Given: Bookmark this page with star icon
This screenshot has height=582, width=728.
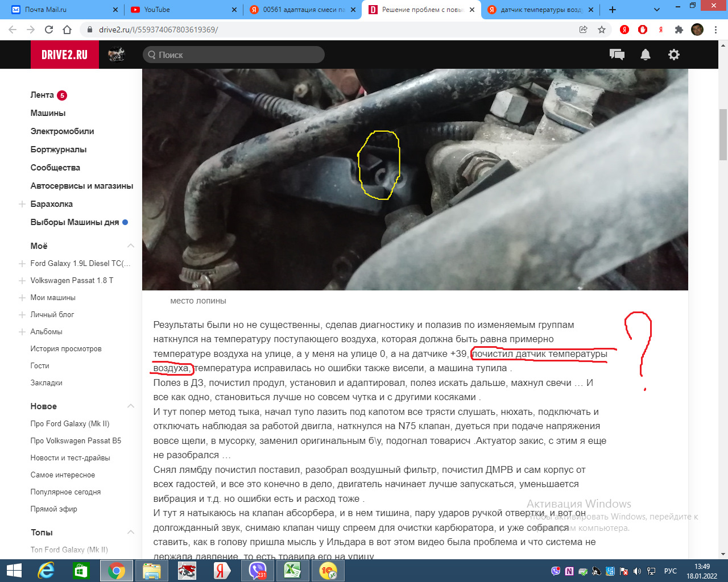Looking at the screenshot, I should 602,30.
